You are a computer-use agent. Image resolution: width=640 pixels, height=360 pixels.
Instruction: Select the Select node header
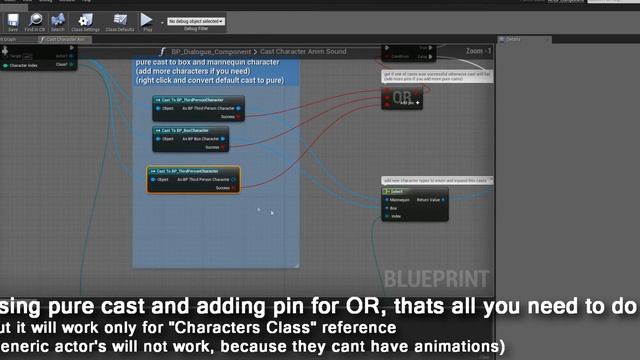pos(415,191)
